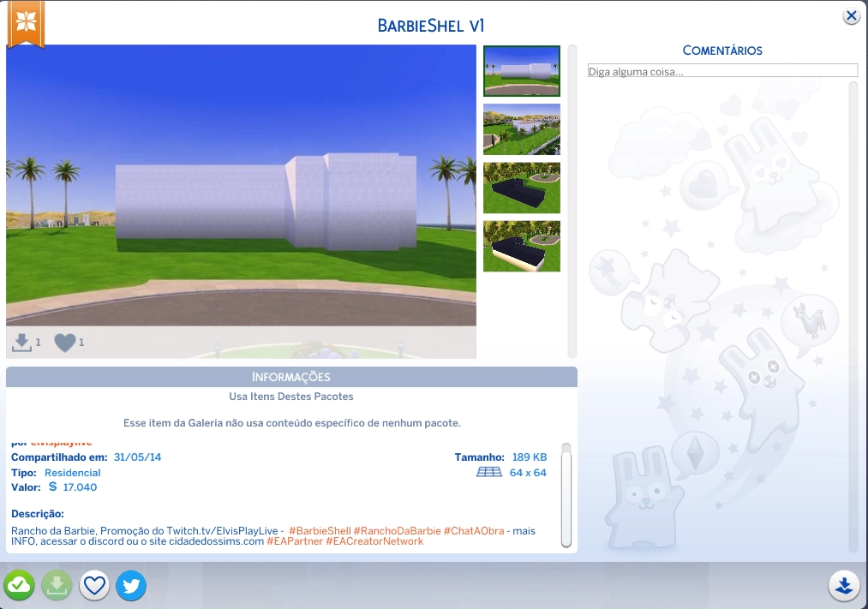This screenshot has height=609, width=868.
Task: Favorite this lot with the heart button
Action: pos(94,586)
